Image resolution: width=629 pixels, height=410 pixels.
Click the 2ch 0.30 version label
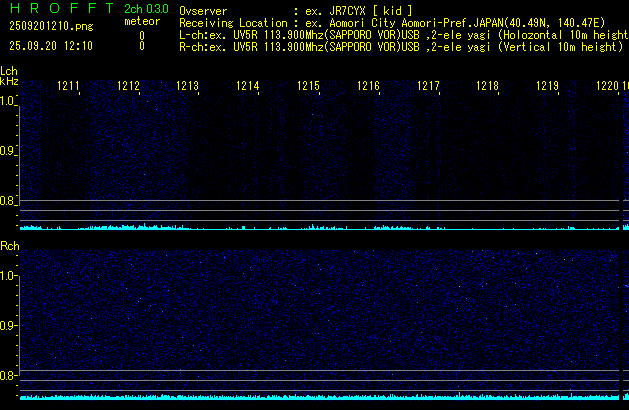141,8
